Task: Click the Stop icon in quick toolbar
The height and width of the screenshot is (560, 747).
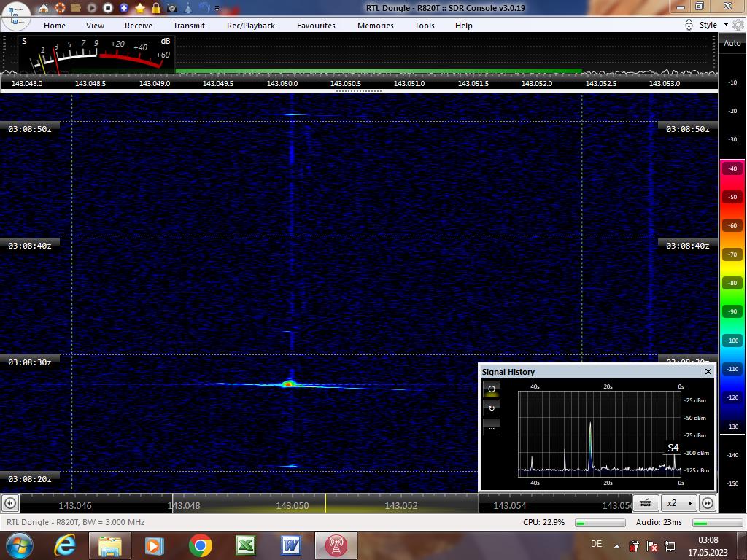Action: click(x=108, y=8)
